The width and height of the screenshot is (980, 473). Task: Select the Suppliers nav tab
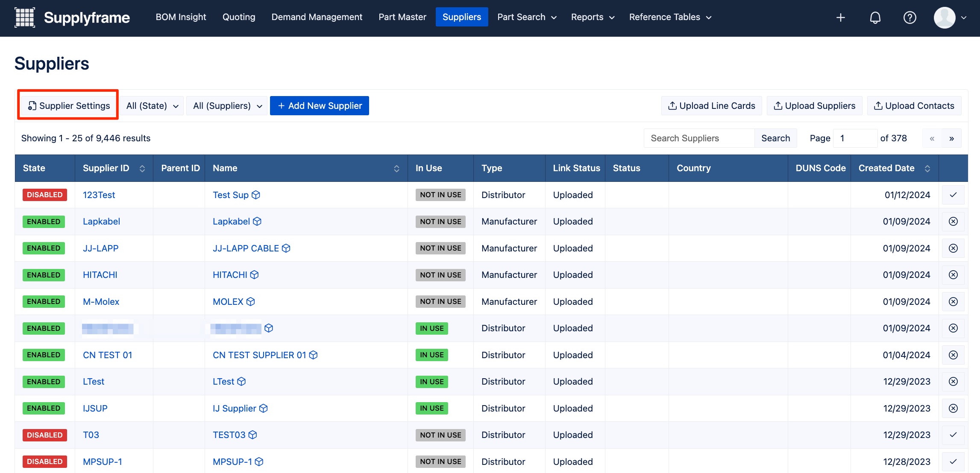[x=462, y=17]
